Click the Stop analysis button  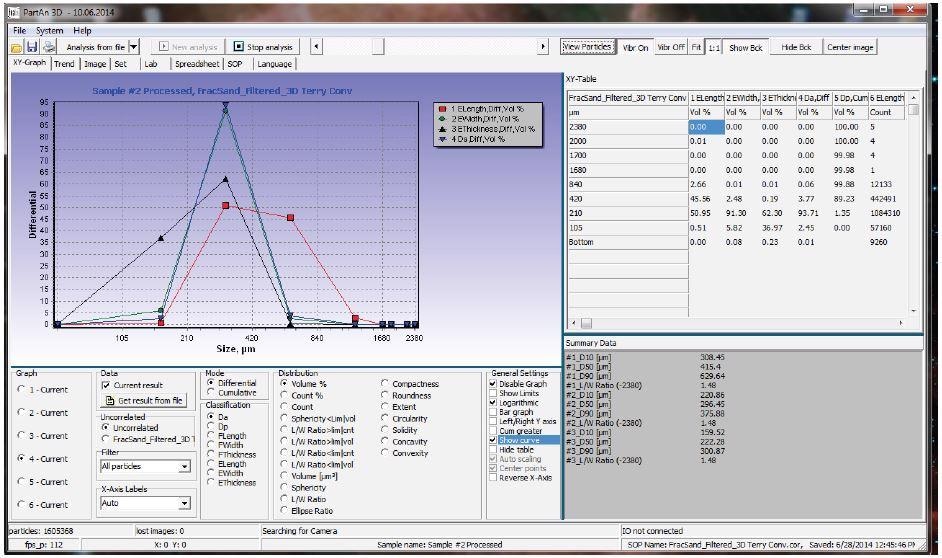tap(263, 47)
